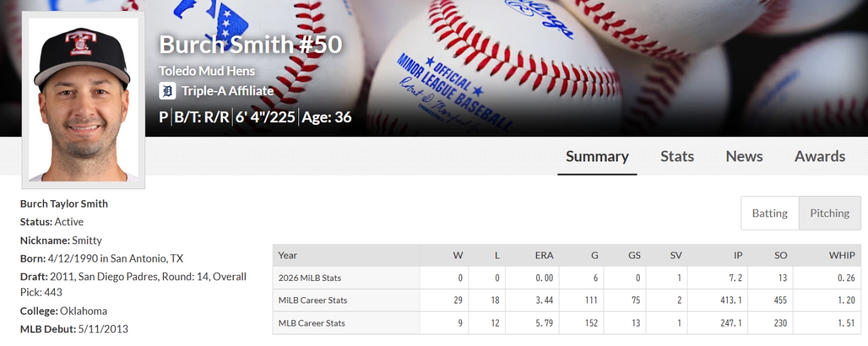Screen dimensions: 868x346
Task: Click the IP column header
Action: 737,255
